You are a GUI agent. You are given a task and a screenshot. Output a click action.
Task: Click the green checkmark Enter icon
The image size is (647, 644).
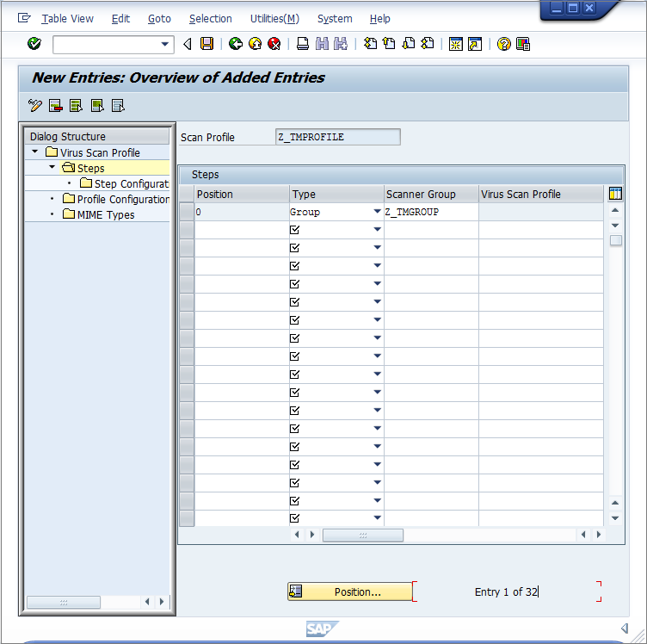point(34,44)
